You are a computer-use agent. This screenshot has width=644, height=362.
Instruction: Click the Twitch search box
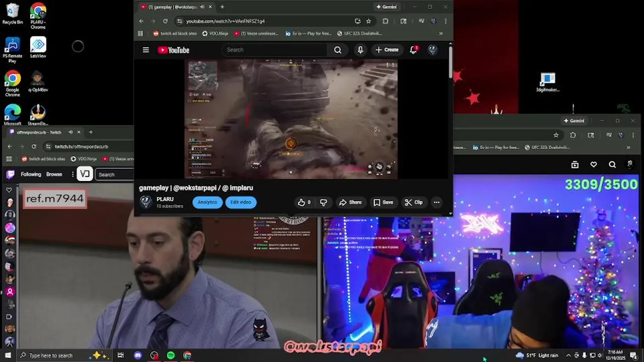point(115,174)
